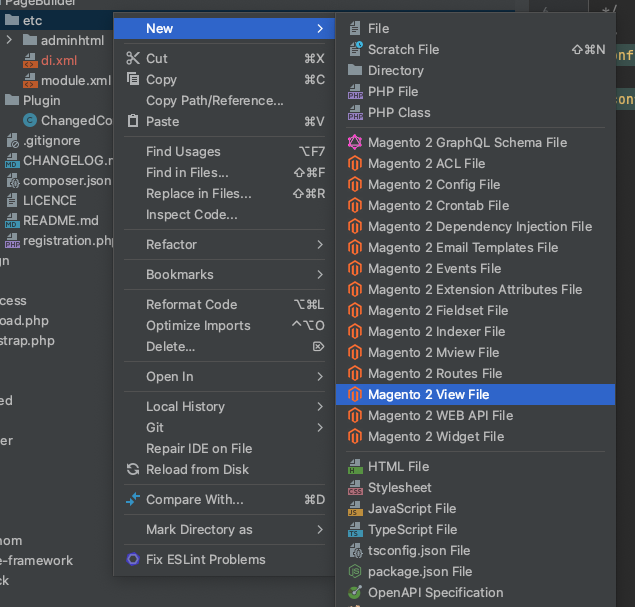Screen dimensions: 635x607
Task: Select the etc folder in project tree
Action: pyautogui.click(x=57, y=20)
